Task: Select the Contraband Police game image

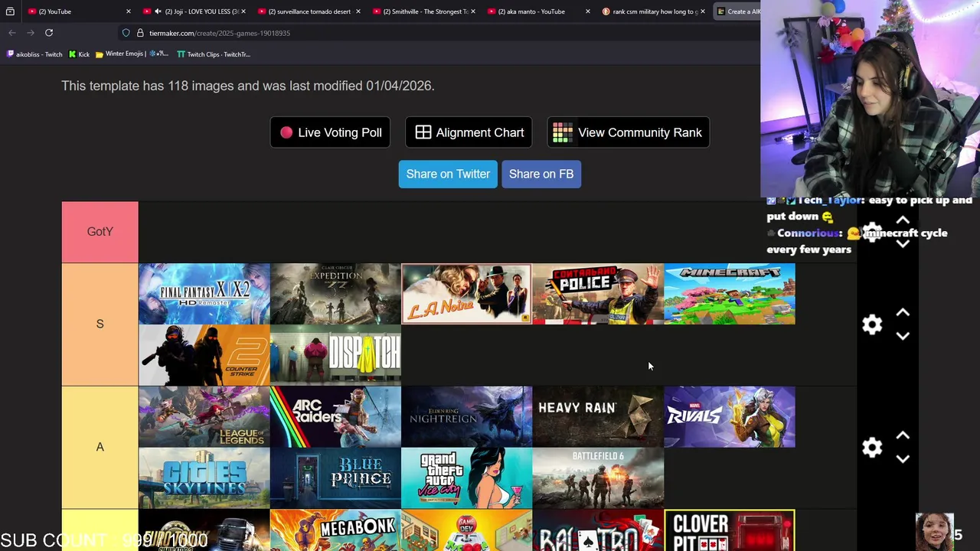Action: coord(598,294)
